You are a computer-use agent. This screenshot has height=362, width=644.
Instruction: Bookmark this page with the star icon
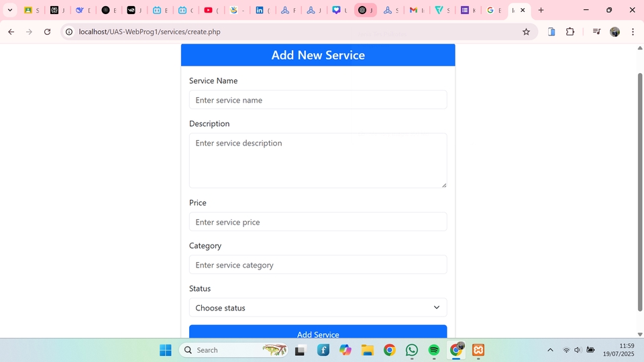pos(526,32)
